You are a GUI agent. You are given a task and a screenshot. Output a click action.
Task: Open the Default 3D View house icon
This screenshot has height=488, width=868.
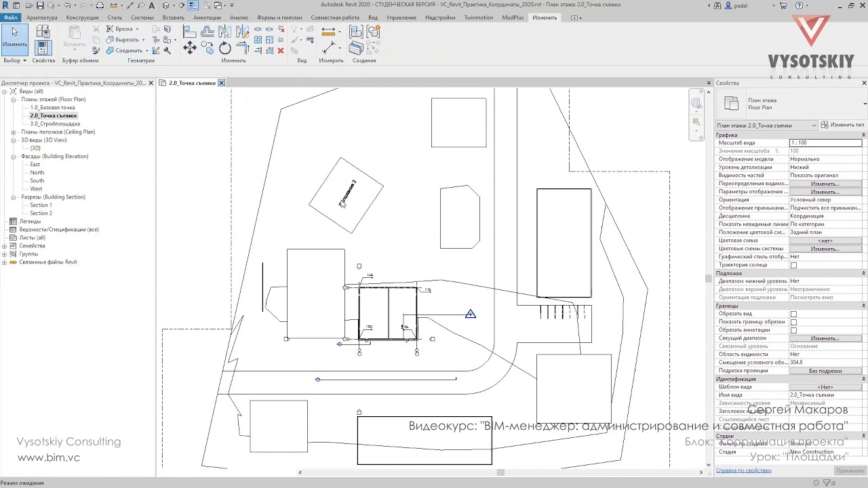pyautogui.click(x=165, y=5)
